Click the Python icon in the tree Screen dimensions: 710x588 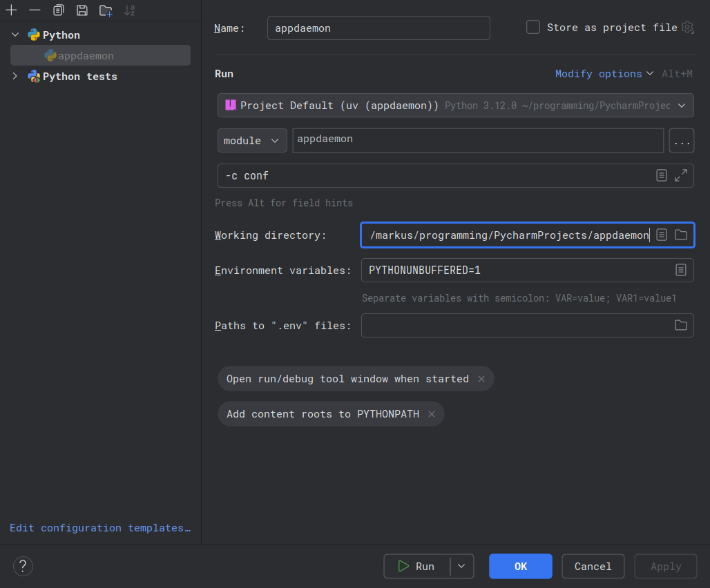(x=34, y=35)
